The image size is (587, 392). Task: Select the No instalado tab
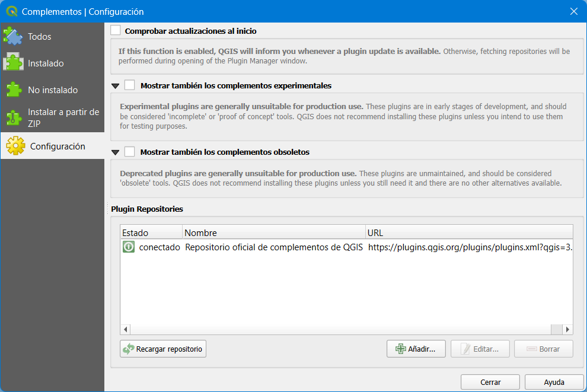coord(52,90)
